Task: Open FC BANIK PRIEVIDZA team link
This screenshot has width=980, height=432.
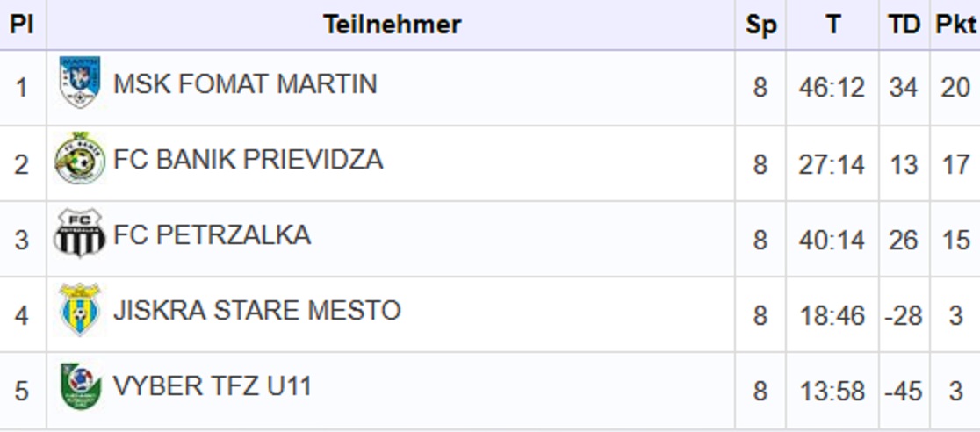Action: point(249,160)
